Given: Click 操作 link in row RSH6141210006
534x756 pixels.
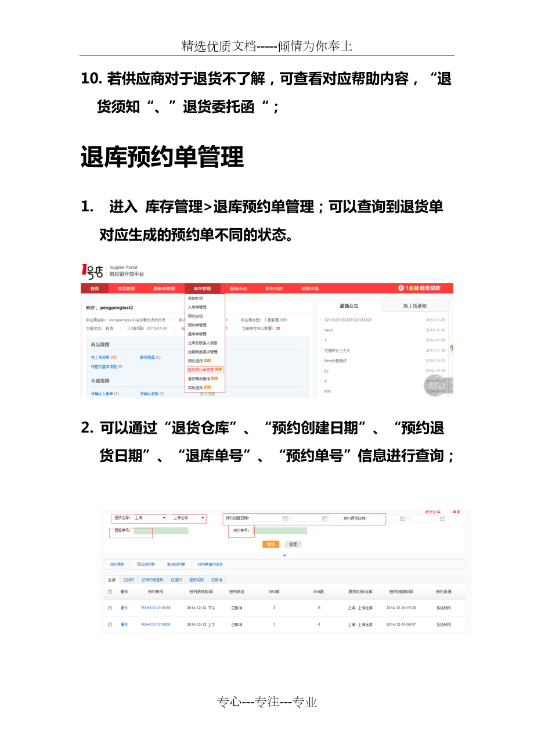Looking at the screenshot, I should click(124, 625).
